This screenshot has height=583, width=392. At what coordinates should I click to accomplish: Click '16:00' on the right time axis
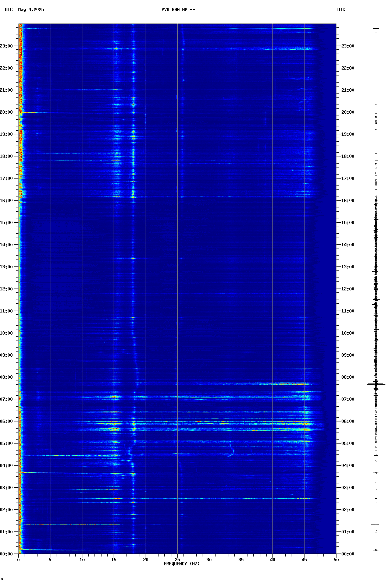tap(348, 201)
